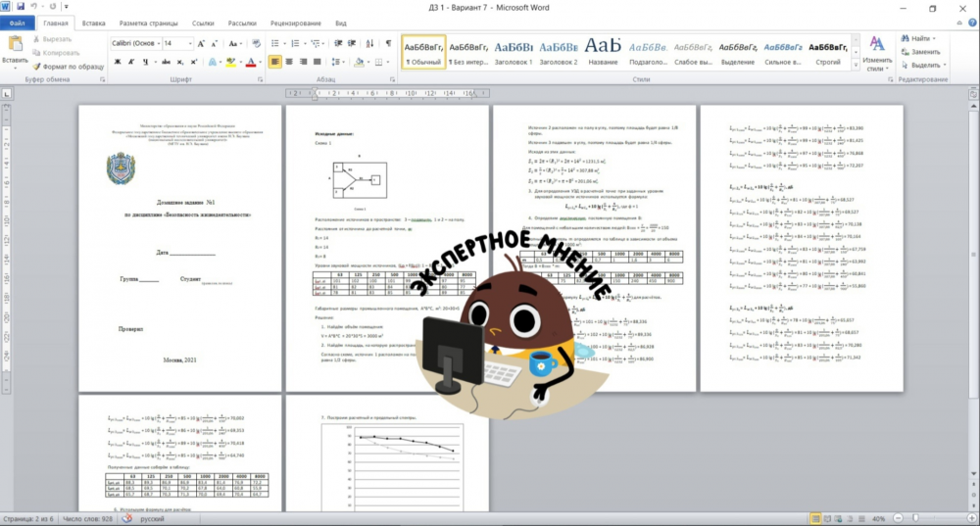Click the Save icon in quick access toolbar

pyautogui.click(x=20, y=7)
